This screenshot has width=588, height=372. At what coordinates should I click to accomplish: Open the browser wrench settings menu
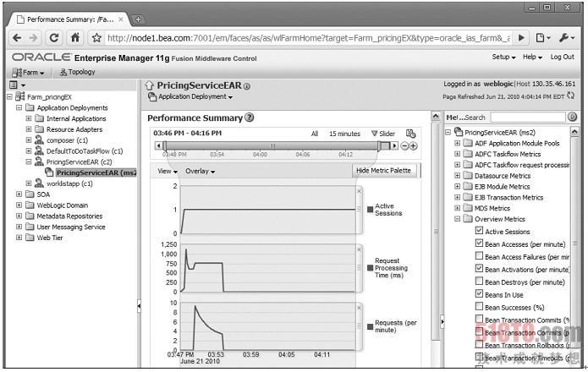click(566, 37)
